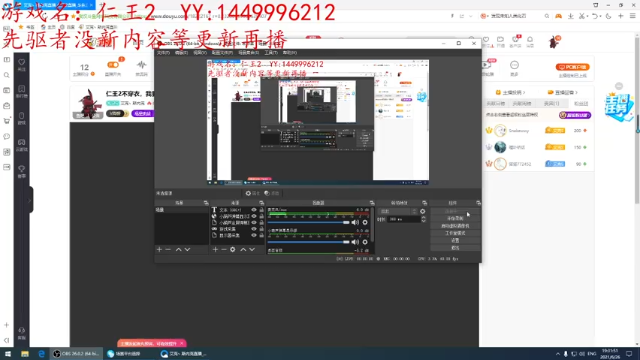Toggle lock on the text source

262,210
